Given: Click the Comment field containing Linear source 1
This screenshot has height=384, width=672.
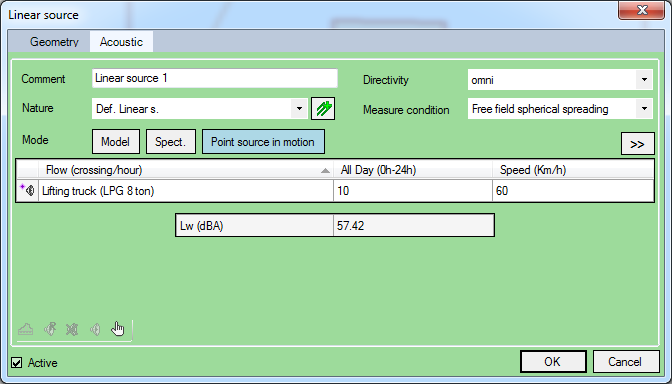Looking at the screenshot, I should tap(215, 78).
